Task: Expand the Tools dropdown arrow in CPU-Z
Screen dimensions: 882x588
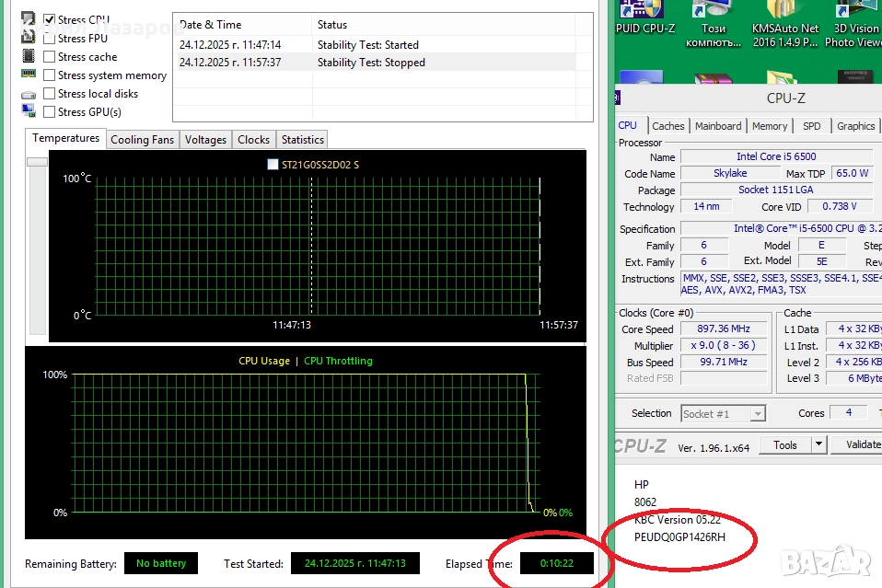Action: click(818, 444)
